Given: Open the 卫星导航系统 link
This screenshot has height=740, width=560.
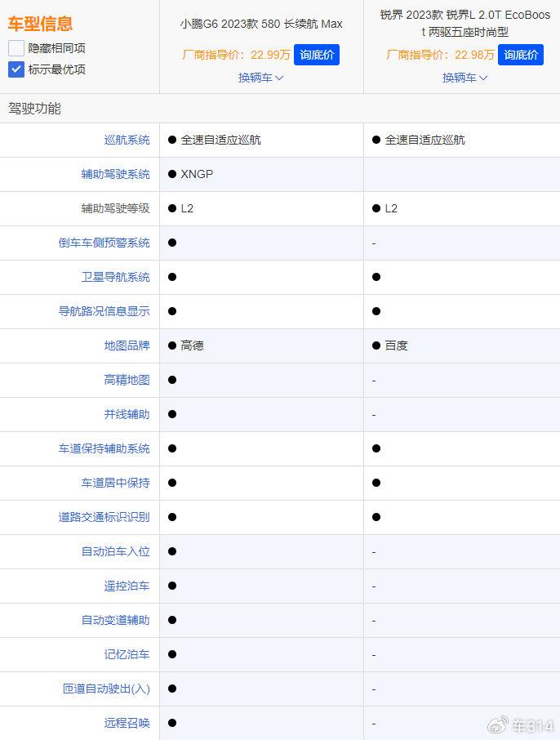Looking at the screenshot, I should tap(116, 277).
